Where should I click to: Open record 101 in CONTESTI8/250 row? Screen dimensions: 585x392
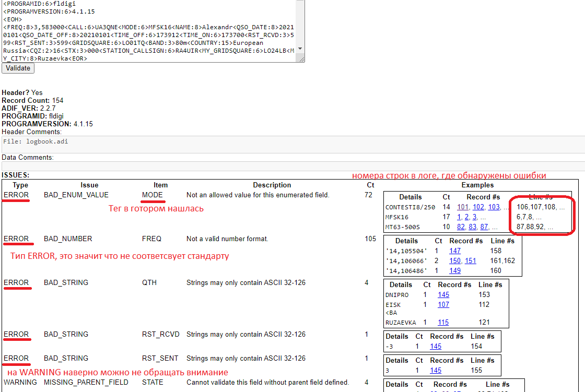(x=463, y=207)
